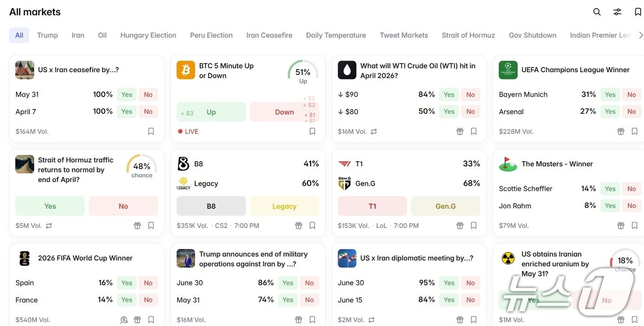Screen dimensions: 644x326
Task: Click the Bitcoin logo icon
Action: tap(186, 70)
